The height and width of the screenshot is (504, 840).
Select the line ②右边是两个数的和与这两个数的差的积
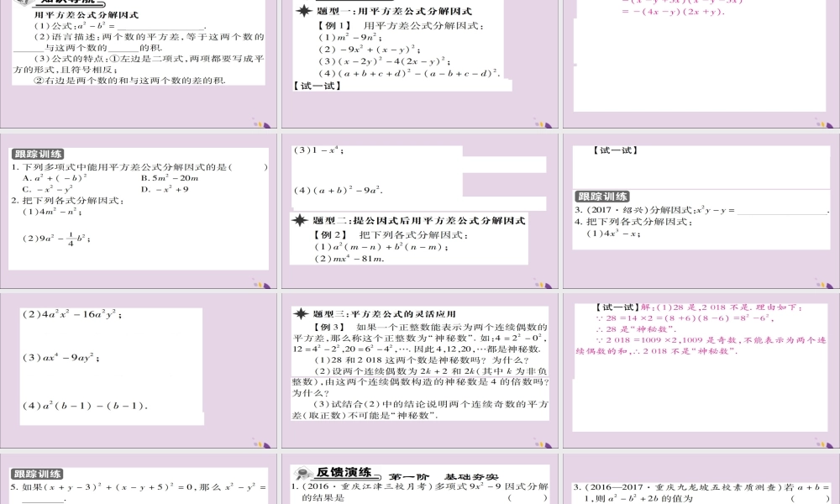(129, 81)
